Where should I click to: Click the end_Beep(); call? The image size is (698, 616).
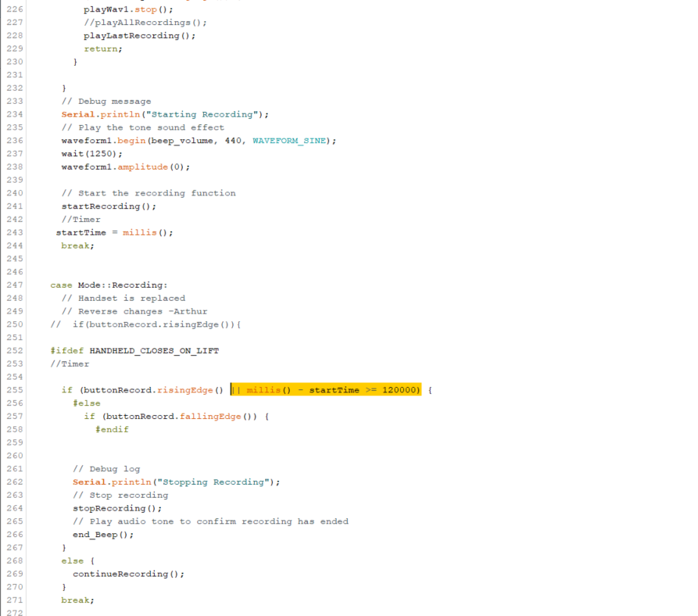103,535
